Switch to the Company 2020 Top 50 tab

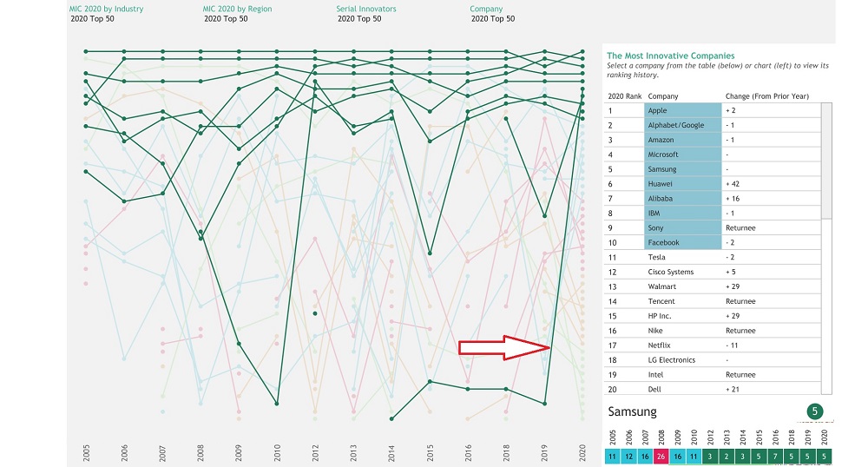493,14
